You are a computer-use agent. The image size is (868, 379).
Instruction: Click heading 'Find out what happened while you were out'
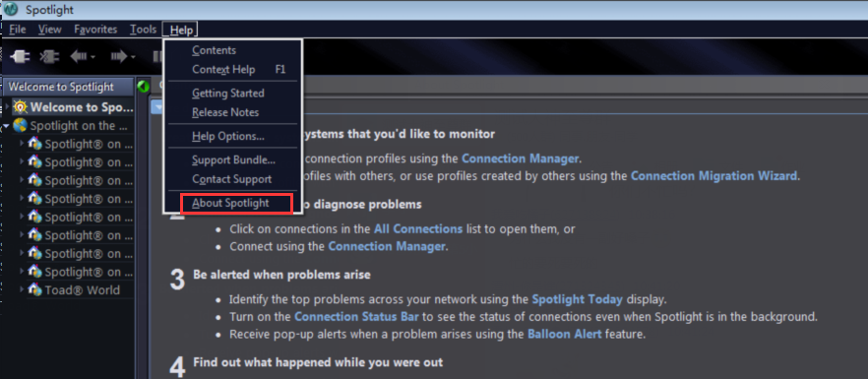point(318,362)
